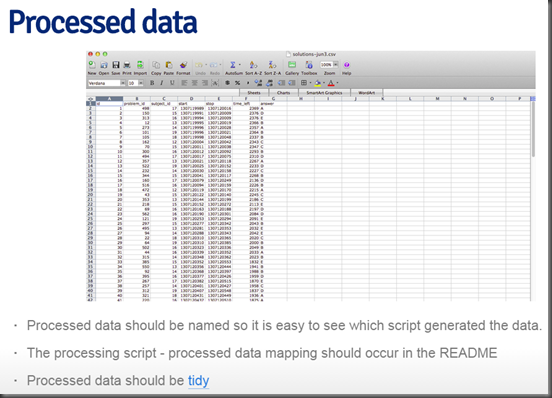
Task: Toggle Underline formatting
Action: [x=172, y=83]
